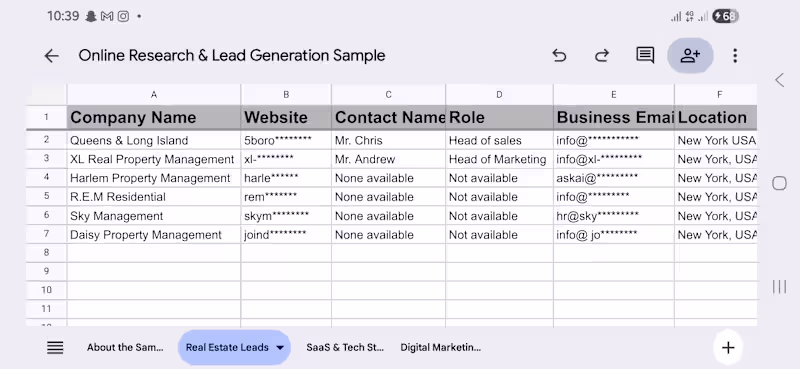Open the comments icon
800x369 pixels.
645,55
